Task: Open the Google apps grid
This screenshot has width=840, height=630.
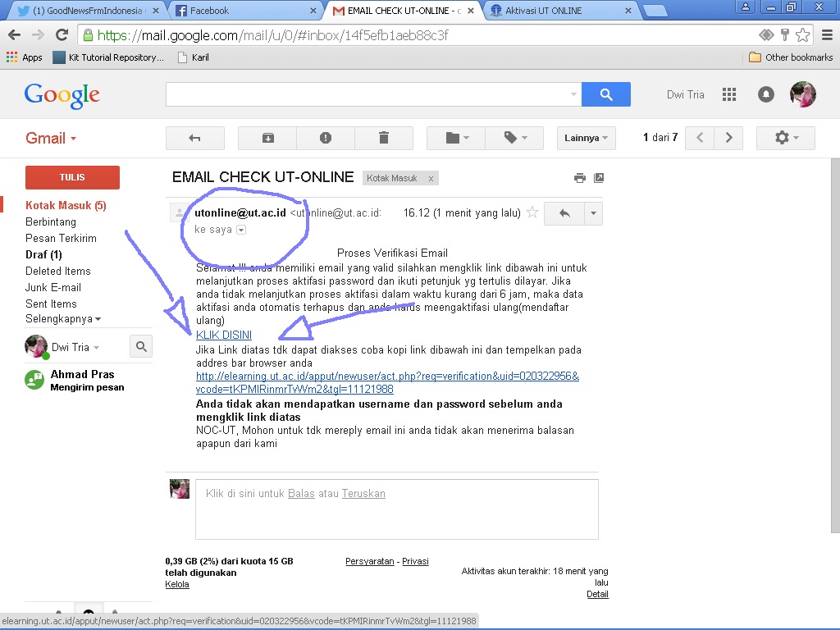Action: pos(728,94)
